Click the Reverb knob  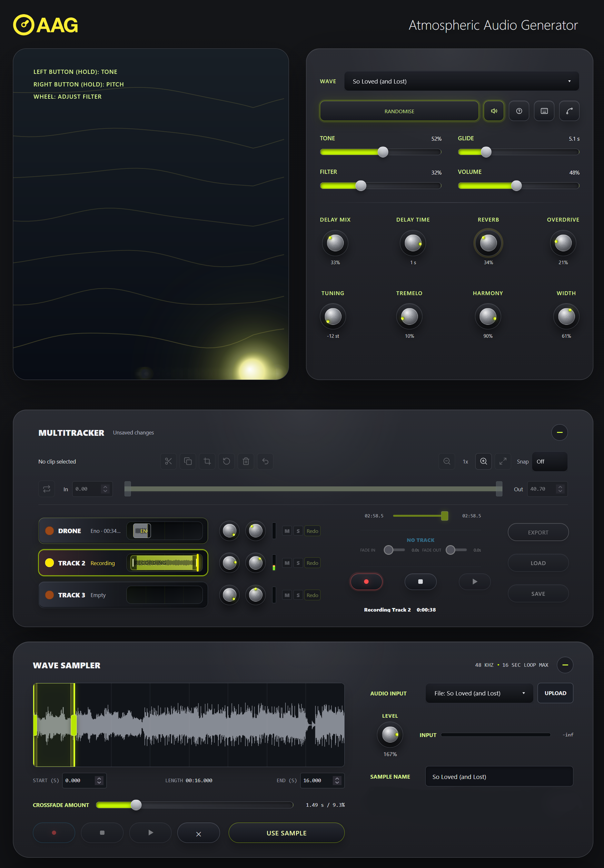pyautogui.click(x=488, y=243)
